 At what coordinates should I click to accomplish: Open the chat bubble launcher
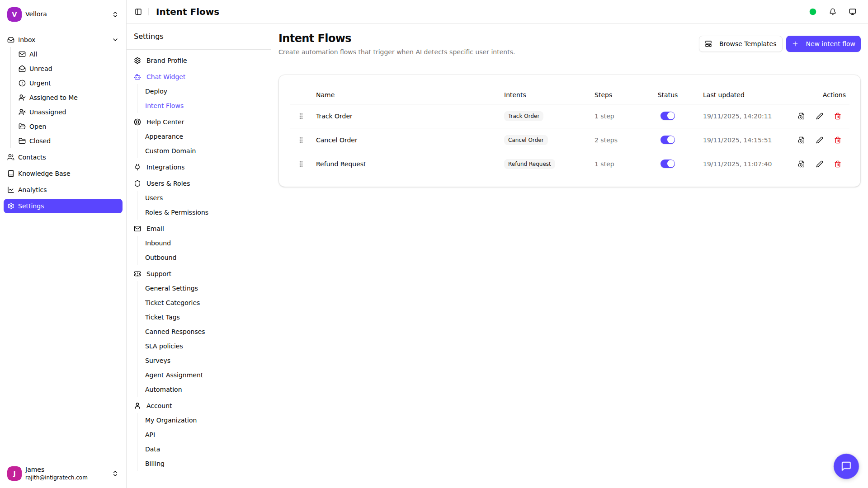846,466
